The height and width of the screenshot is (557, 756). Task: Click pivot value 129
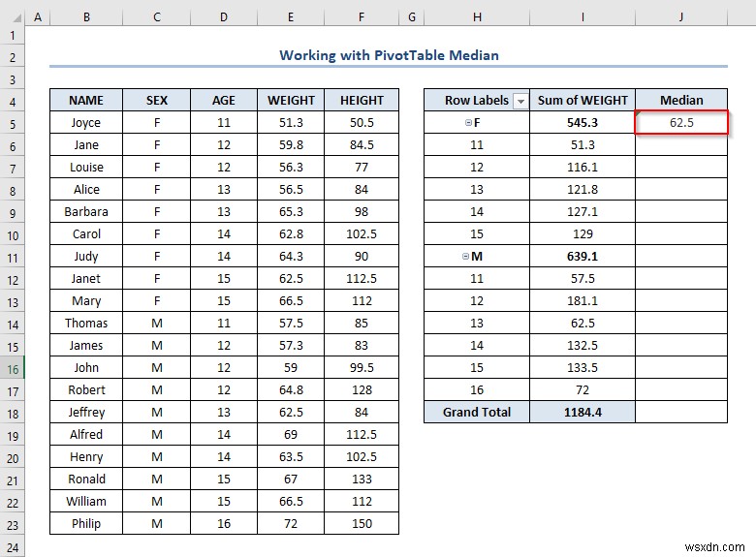click(583, 233)
